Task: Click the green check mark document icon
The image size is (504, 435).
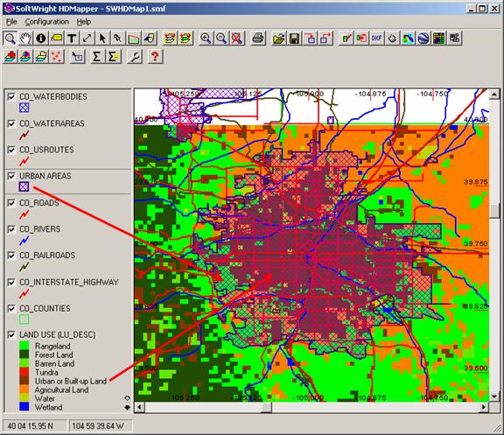Action: pos(346,39)
